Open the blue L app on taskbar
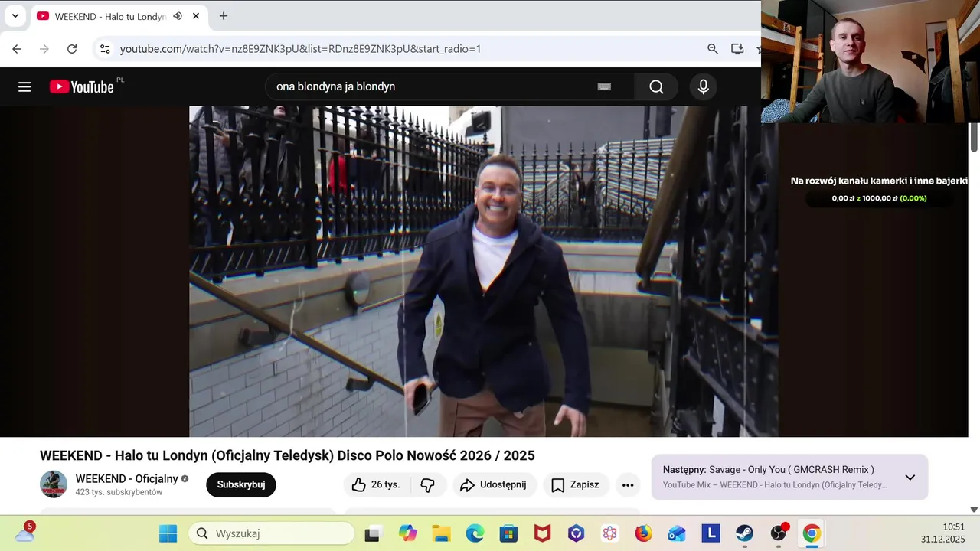 (x=710, y=533)
